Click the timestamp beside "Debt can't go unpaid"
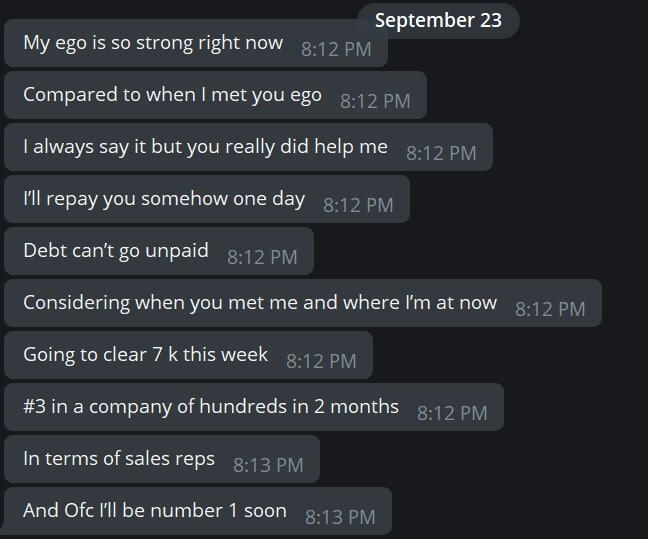648x539 pixels. (x=262, y=256)
